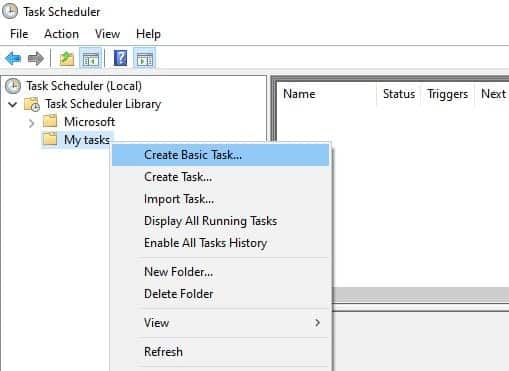Click the Task Scheduler title bar clock icon
Screen dimensions: 509x371
pyautogui.click(x=10, y=11)
